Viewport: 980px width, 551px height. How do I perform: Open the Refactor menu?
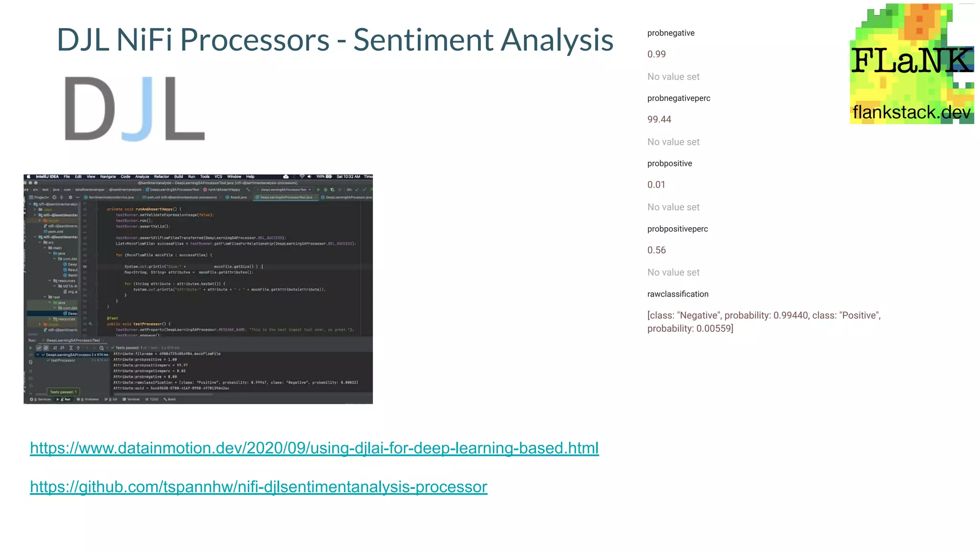162,176
